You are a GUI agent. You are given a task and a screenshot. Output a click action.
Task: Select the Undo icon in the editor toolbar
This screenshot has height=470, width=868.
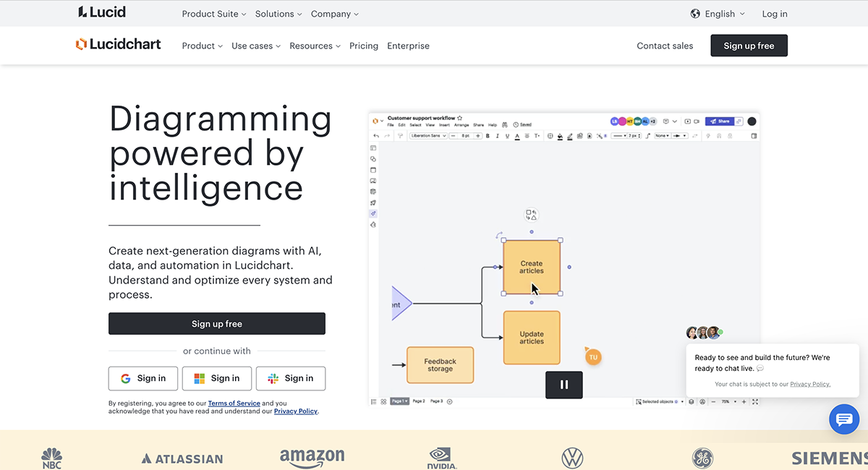pos(376,135)
